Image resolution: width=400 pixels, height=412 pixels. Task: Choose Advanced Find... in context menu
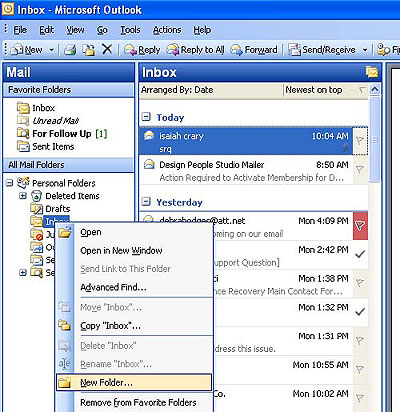[x=134, y=287]
